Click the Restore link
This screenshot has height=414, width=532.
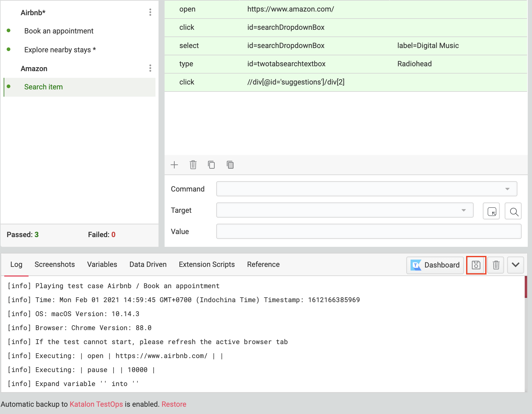(x=174, y=404)
